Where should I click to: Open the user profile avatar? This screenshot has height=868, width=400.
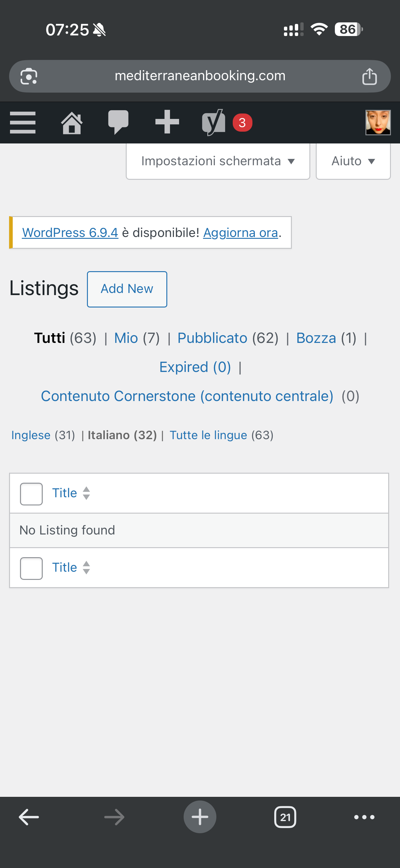coord(378,122)
